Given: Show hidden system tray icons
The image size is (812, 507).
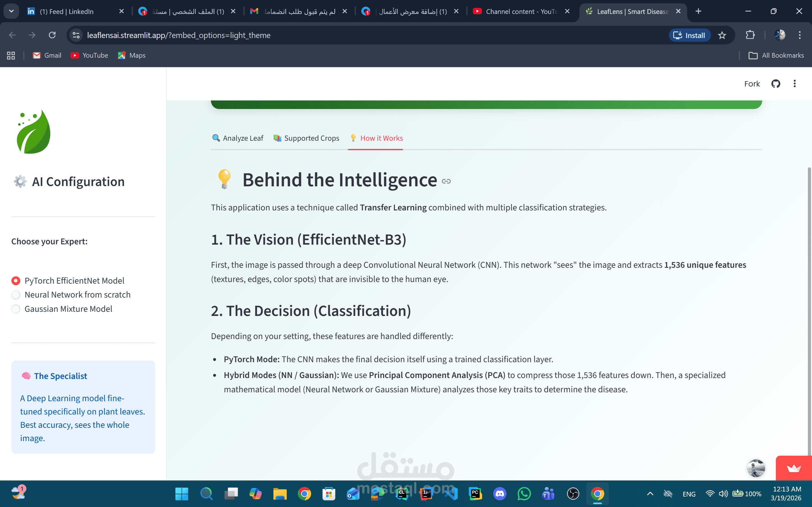Looking at the screenshot, I should (650, 494).
